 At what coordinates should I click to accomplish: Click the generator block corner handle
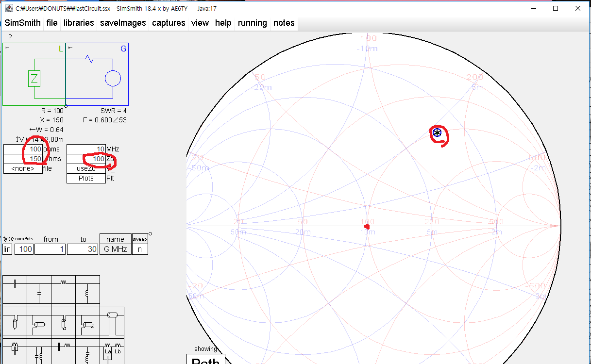coord(70,48)
